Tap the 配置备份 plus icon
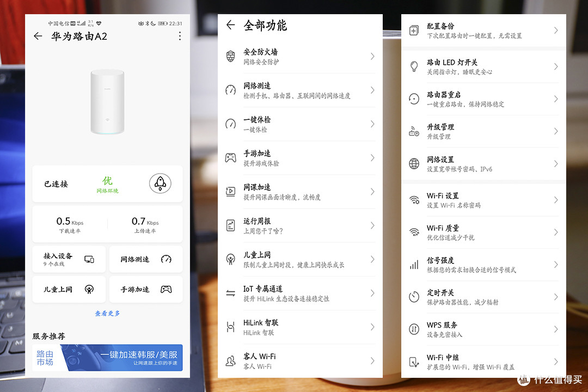The height and width of the screenshot is (392, 588). [414, 30]
